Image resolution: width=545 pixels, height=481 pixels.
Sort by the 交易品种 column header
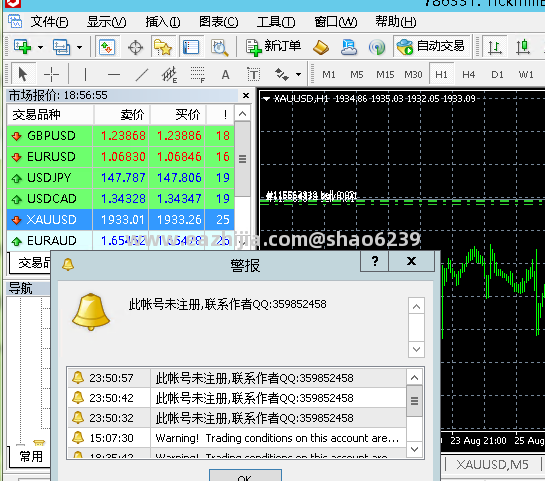tap(50, 114)
